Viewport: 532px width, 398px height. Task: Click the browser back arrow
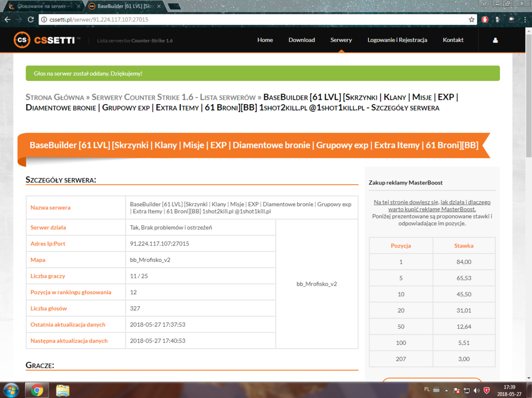(7, 20)
